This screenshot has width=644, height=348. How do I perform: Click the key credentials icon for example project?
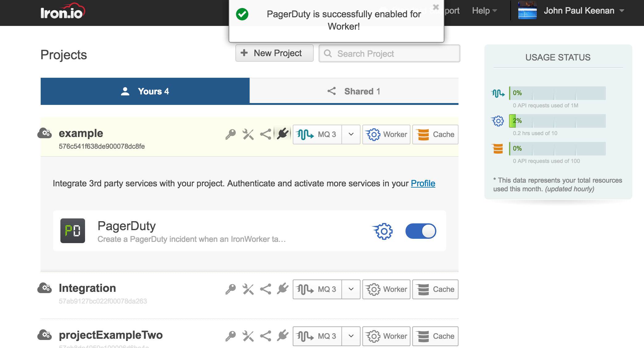tap(230, 134)
